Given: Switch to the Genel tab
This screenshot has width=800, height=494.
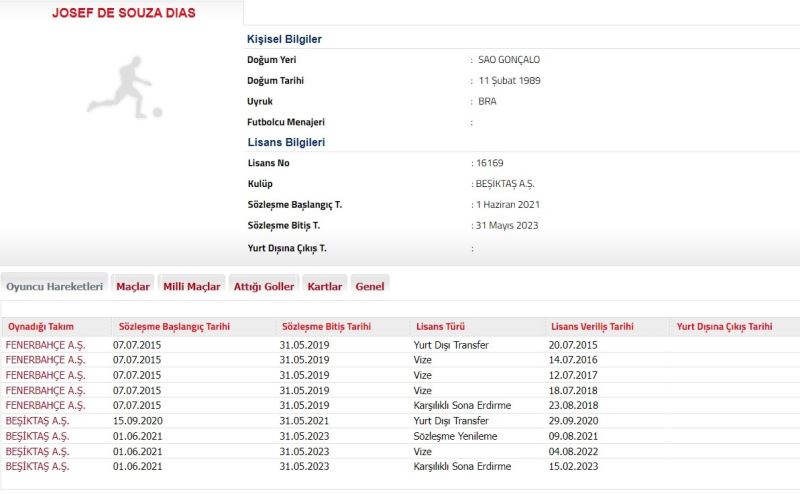Looking at the screenshot, I should [370, 286].
